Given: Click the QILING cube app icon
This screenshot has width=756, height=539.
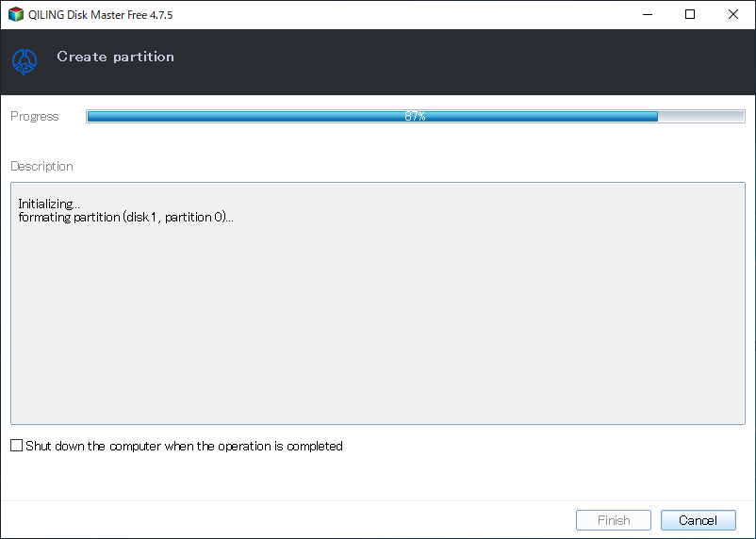Looking at the screenshot, I should [x=16, y=14].
